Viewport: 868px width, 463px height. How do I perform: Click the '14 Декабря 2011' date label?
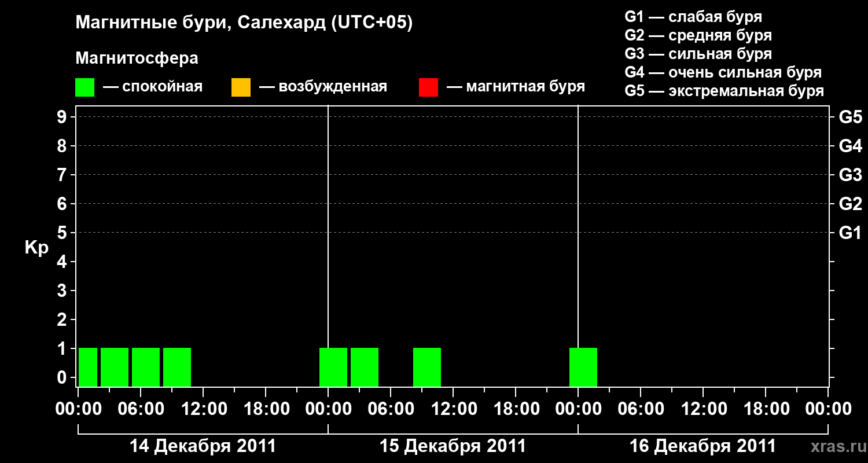[x=203, y=446]
